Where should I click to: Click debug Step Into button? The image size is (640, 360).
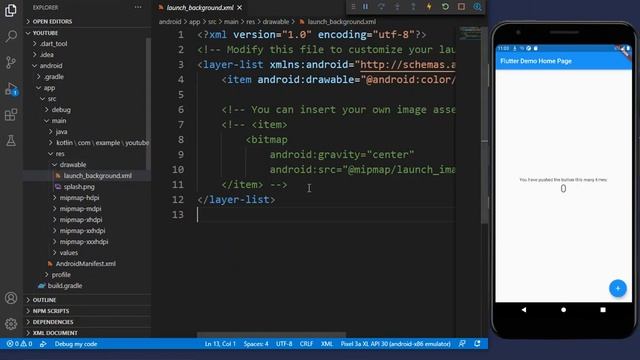[397, 7]
